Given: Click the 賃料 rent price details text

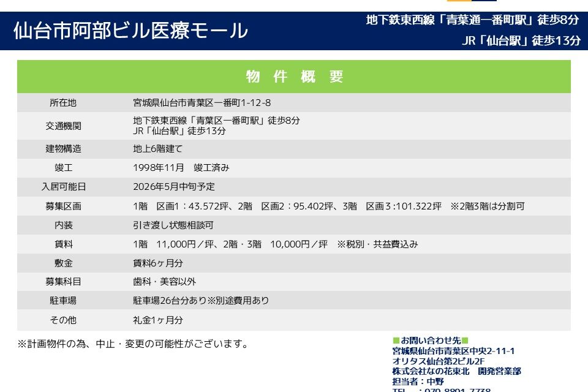Looking at the screenshot, I should (275, 244).
